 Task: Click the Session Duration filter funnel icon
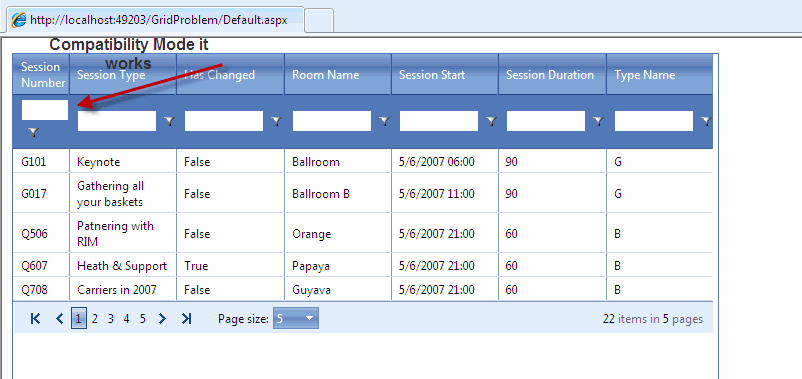tap(598, 121)
